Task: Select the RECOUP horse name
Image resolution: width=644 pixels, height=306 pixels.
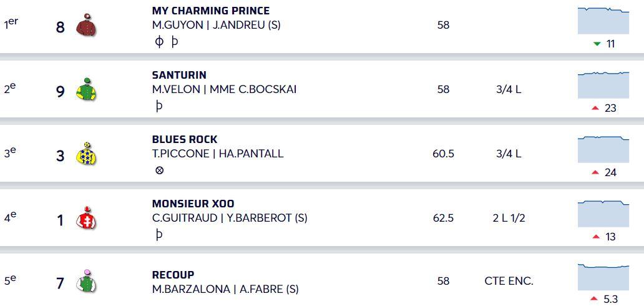Action: pyautogui.click(x=173, y=275)
